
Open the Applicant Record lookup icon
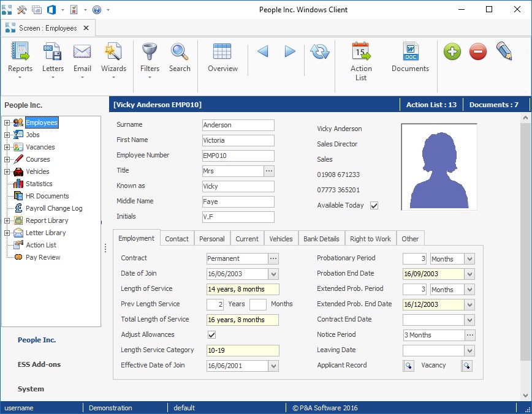(408, 366)
